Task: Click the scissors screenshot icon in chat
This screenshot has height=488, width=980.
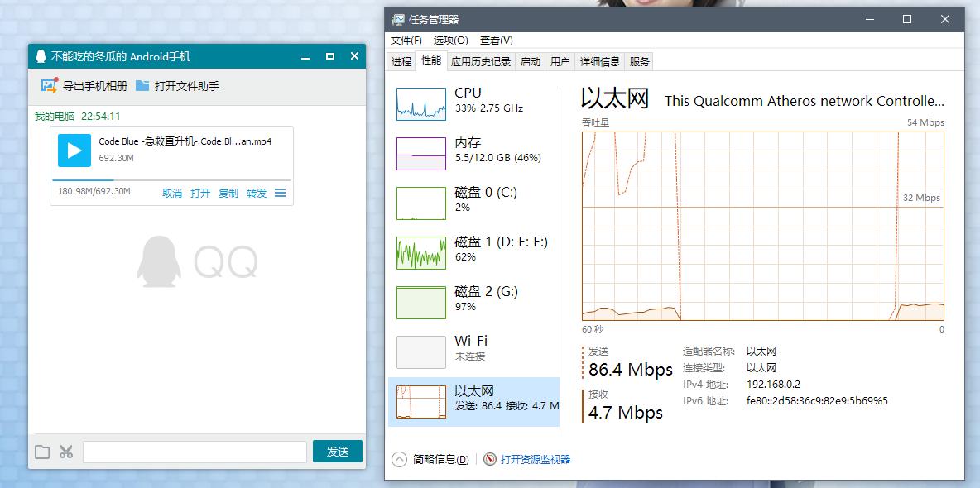Action: [x=67, y=451]
